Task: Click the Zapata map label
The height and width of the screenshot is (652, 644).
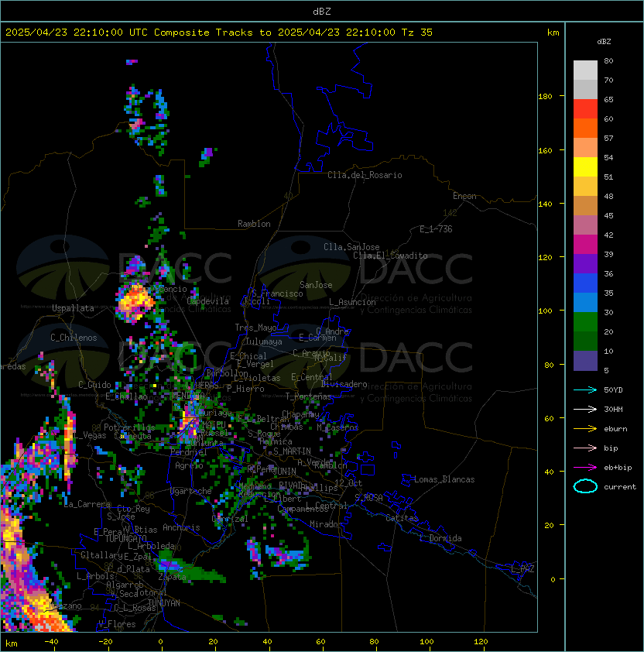Action: point(172,577)
